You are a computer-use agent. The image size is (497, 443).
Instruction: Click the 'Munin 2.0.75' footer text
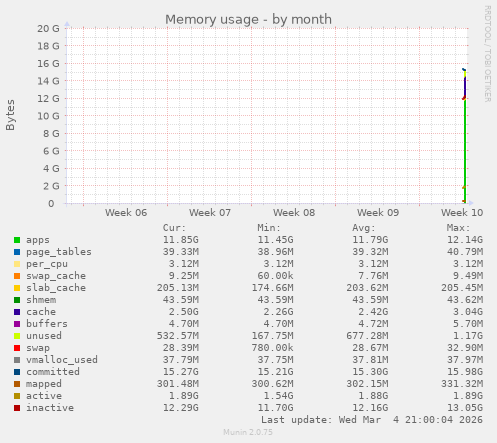248,432
